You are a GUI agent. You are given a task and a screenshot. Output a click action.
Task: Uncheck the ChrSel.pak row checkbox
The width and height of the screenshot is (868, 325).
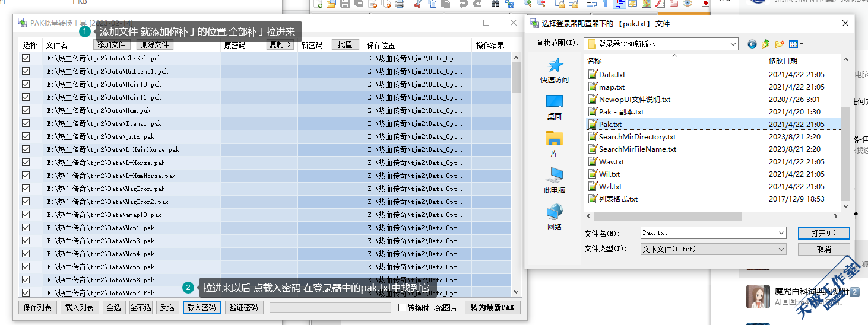(x=26, y=58)
